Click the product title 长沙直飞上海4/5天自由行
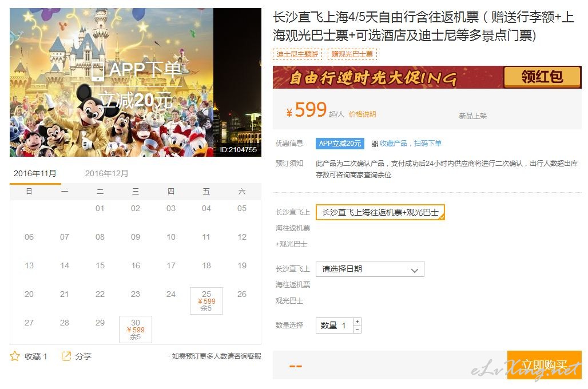The height and width of the screenshot is (389, 588). (x=423, y=26)
